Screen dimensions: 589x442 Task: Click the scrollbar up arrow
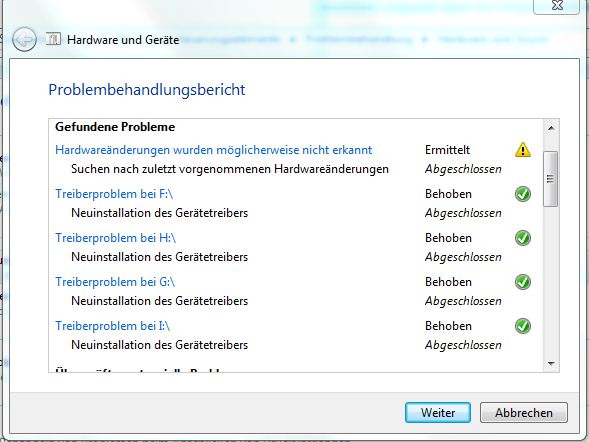pos(551,128)
